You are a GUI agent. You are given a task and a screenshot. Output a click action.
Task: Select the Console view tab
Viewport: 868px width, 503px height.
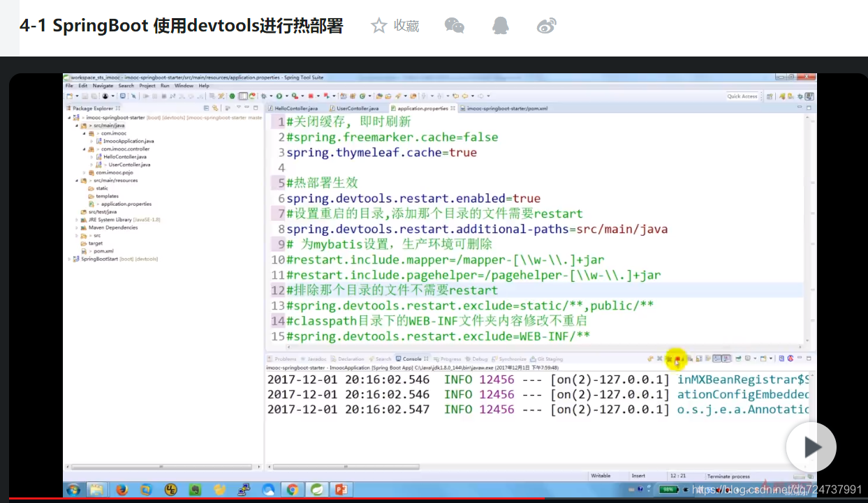[x=411, y=359]
